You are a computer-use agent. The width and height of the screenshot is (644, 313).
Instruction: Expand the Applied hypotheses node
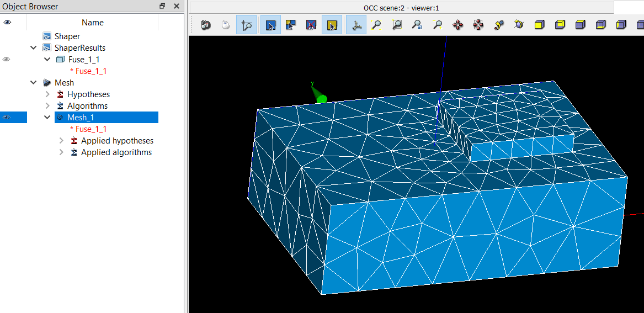click(x=61, y=141)
